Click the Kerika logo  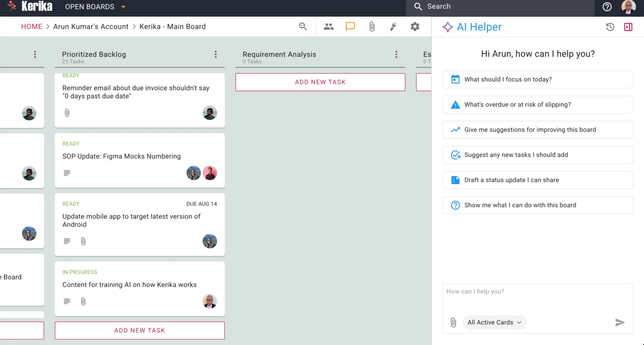click(30, 6)
